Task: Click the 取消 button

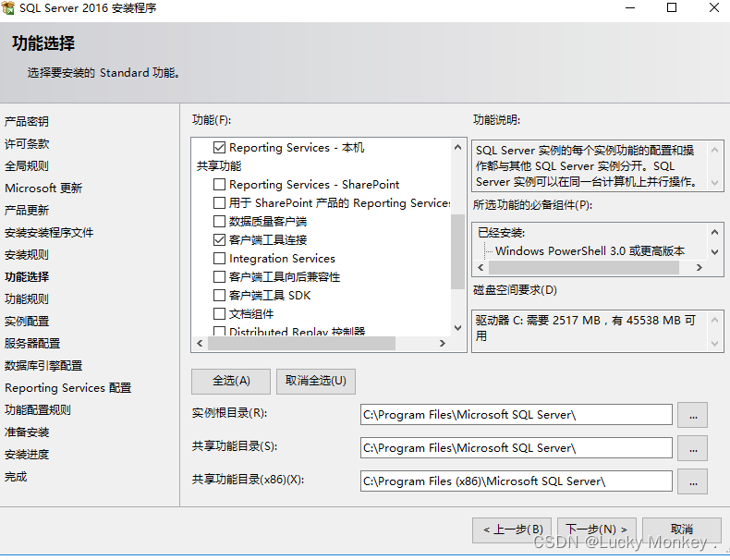Action: [682, 530]
